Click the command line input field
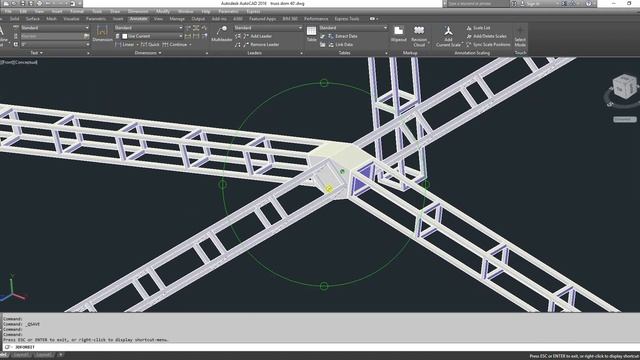This screenshot has width=640, height=360. [320, 347]
